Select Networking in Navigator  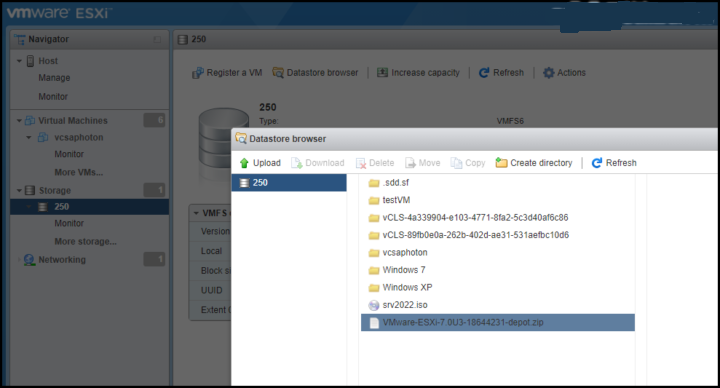pyautogui.click(x=62, y=260)
